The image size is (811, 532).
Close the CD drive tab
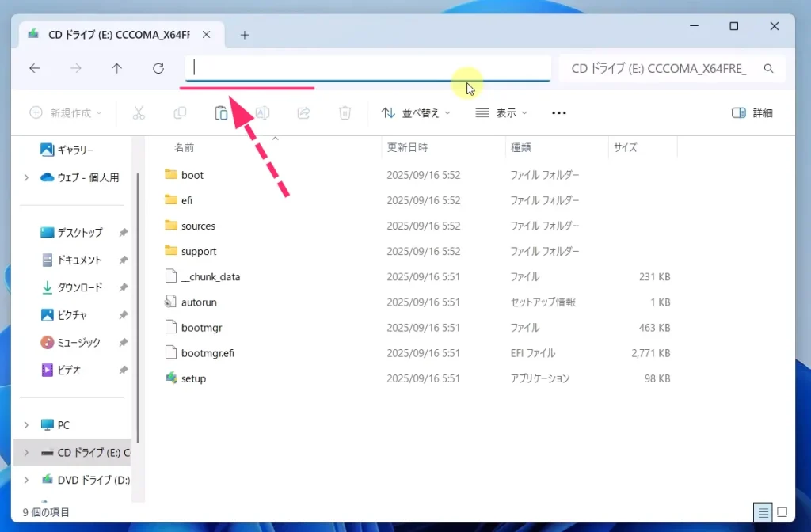[x=207, y=35]
